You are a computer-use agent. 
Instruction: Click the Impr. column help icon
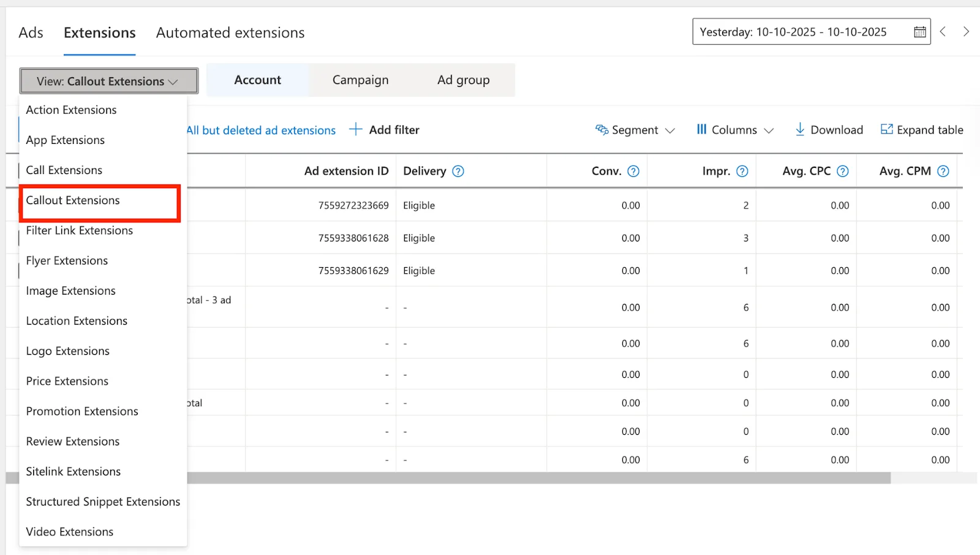tap(742, 172)
